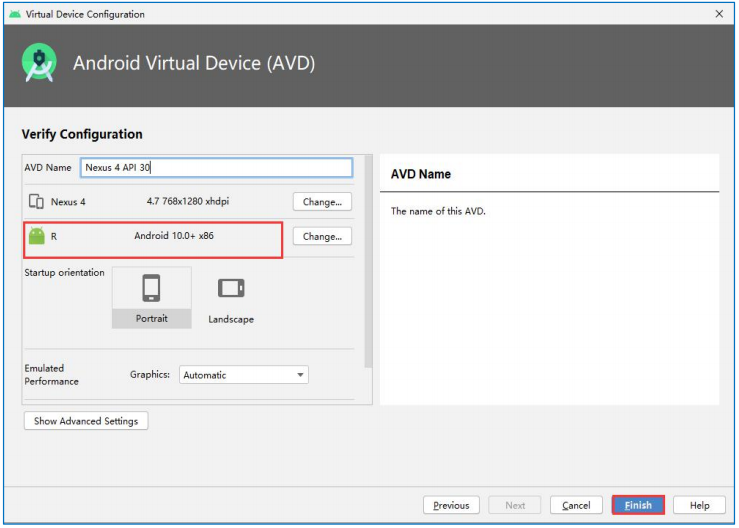This screenshot has width=739, height=528.
Task: Click Change button for Android 10.0+ image
Action: point(322,236)
